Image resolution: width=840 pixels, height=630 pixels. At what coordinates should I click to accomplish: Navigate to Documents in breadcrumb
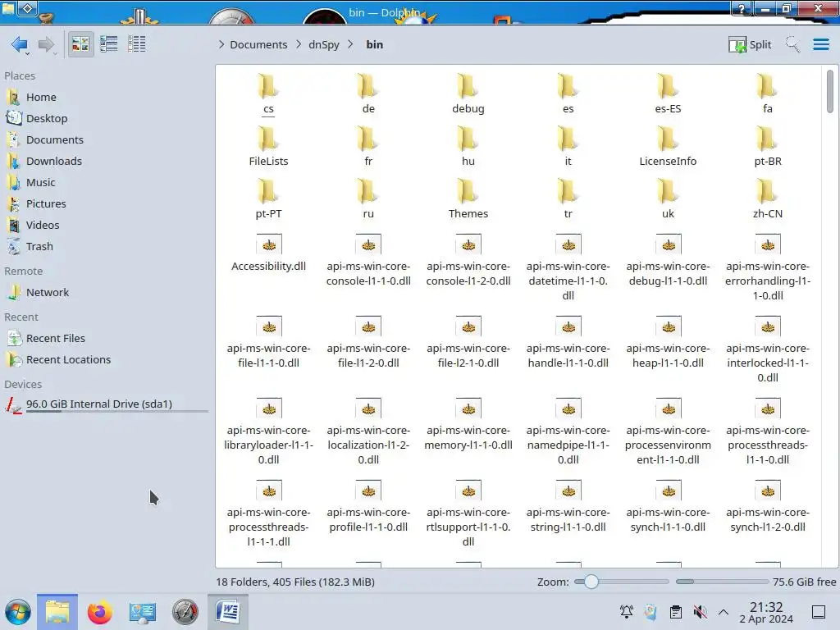(x=258, y=44)
